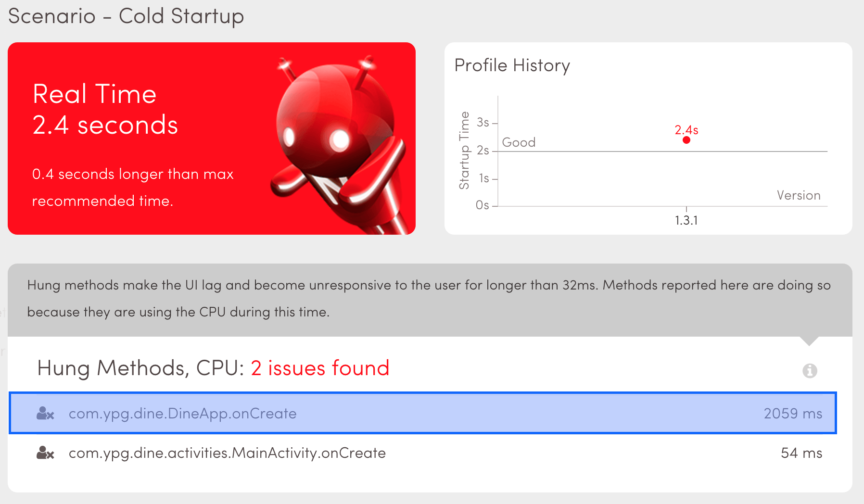
Task: Select the red 2.4s data point
Action: click(686, 140)
